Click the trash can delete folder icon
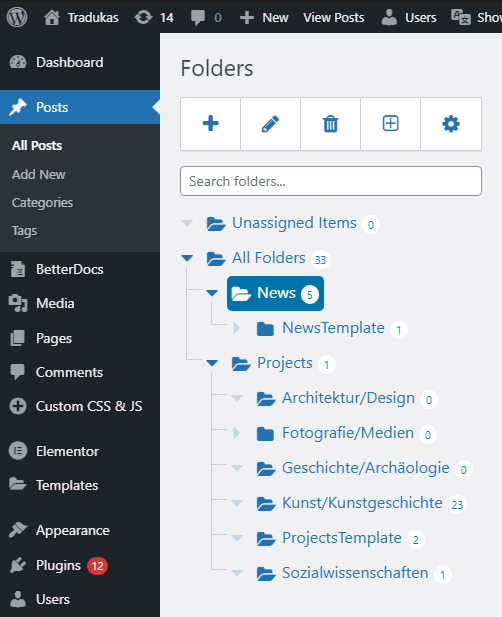This screenshot has width=502, height=617. coord(330,124)
